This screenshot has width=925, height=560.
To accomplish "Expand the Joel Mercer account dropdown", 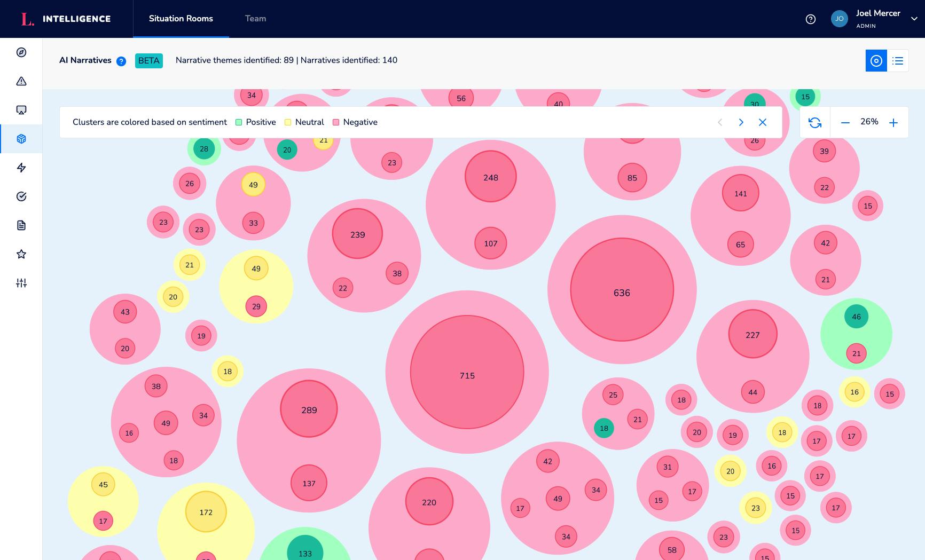I will 914,18.
